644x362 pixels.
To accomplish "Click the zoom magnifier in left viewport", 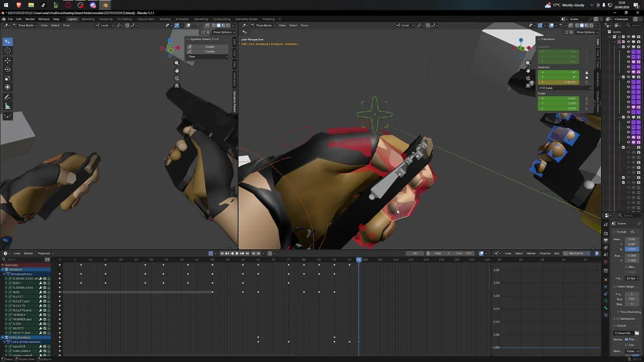I will pyautogui.click(x=177, y=63).
